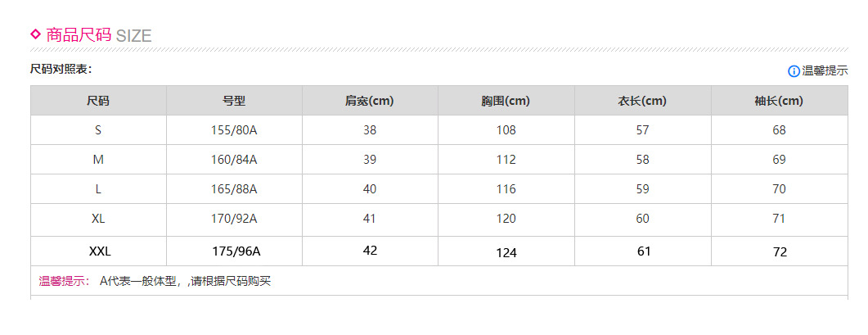This screenshot has width=868, height=335.
Task: Click the 胸围 value 124 cell
Action: pyautogui.click(x=506, y=252)
